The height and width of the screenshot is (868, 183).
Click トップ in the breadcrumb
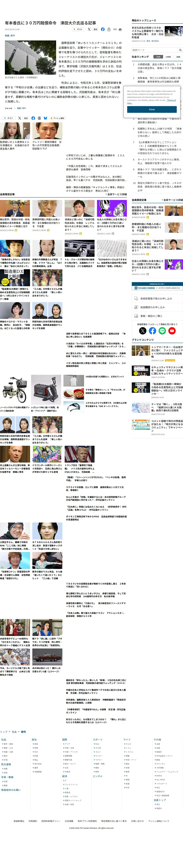pos(4,732)
